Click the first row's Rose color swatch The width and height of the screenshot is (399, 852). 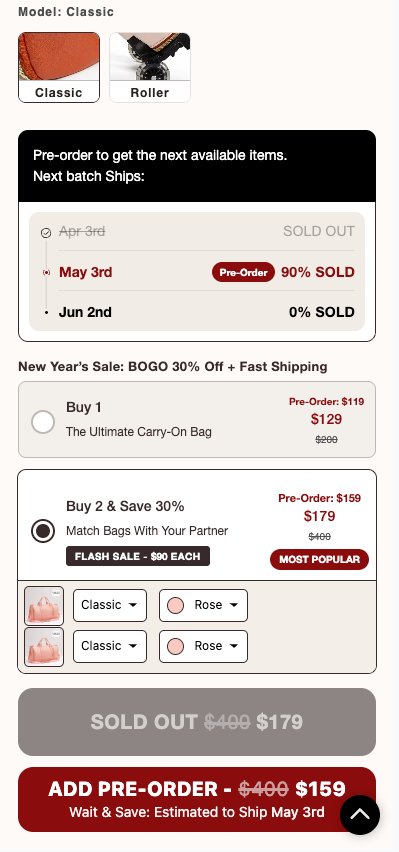tap(175, 605)
